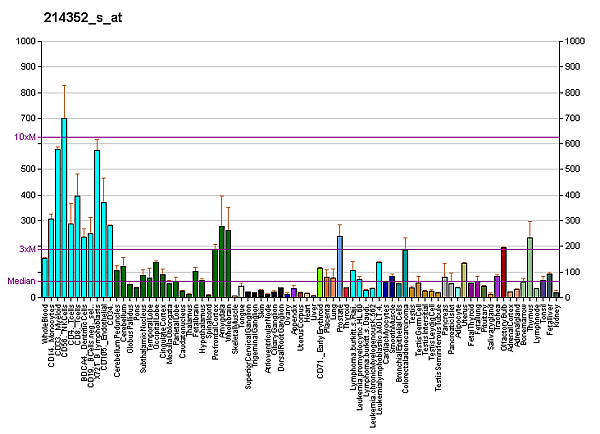Screen dimensions: 600x434
Task: Click the purple 10xM horizontal threshold line
Action: pos(300,137)
